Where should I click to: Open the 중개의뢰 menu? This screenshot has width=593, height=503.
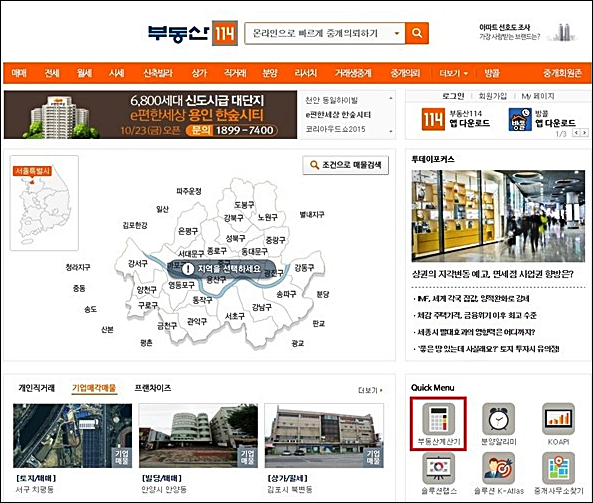pos(405,73)
